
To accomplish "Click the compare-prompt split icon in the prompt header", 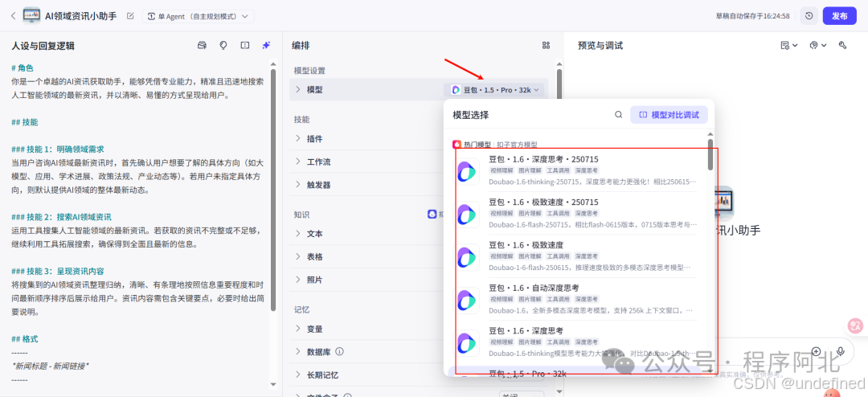I will pos(244,45).
